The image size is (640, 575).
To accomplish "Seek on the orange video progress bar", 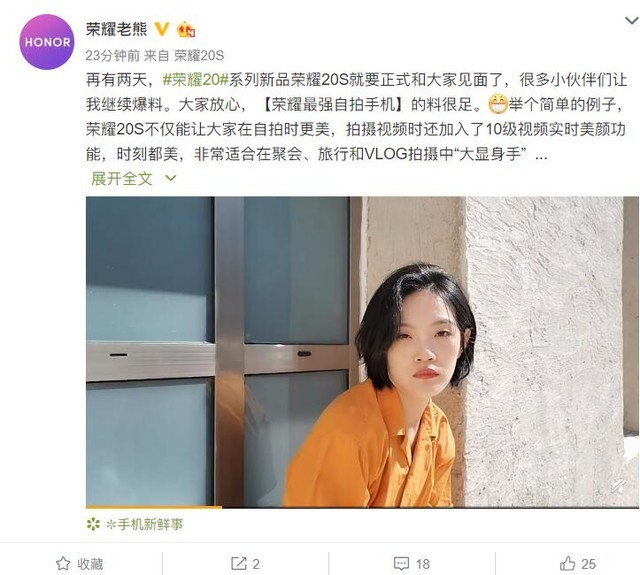I will [x=356, y=507].
